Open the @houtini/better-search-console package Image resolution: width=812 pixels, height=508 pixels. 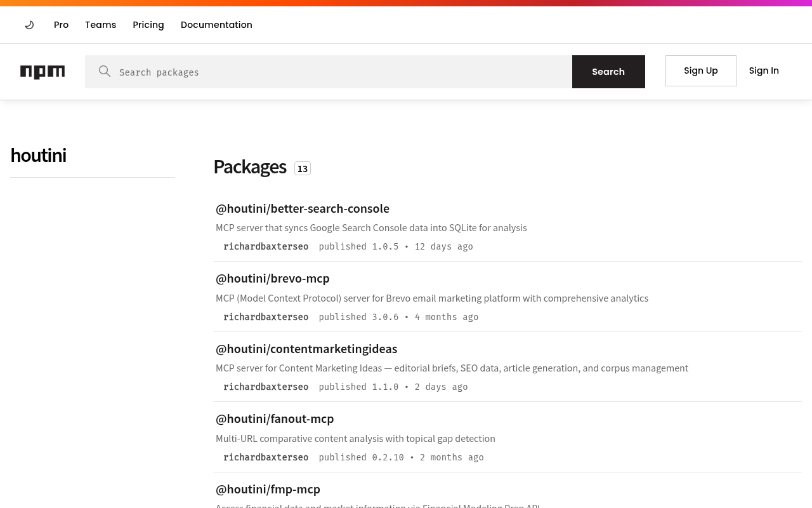click(x=303, y=208)
